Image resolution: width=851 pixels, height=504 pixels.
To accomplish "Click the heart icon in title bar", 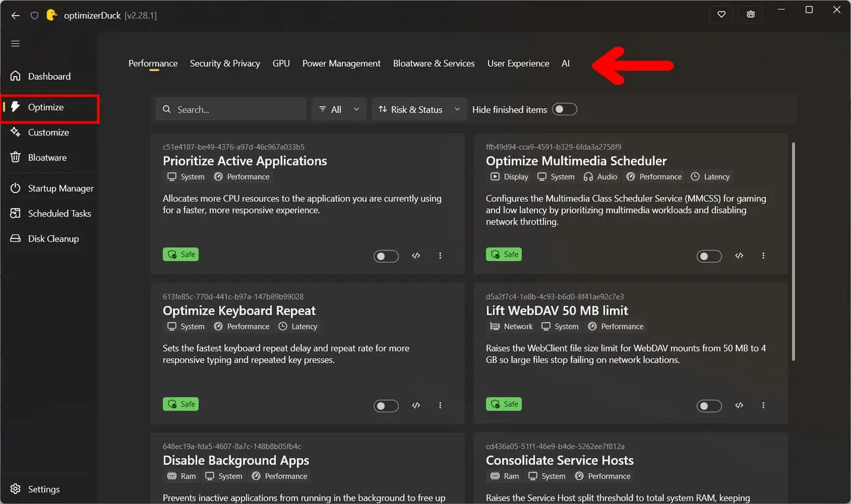I will pyautogui.click(x=721, y=14).
